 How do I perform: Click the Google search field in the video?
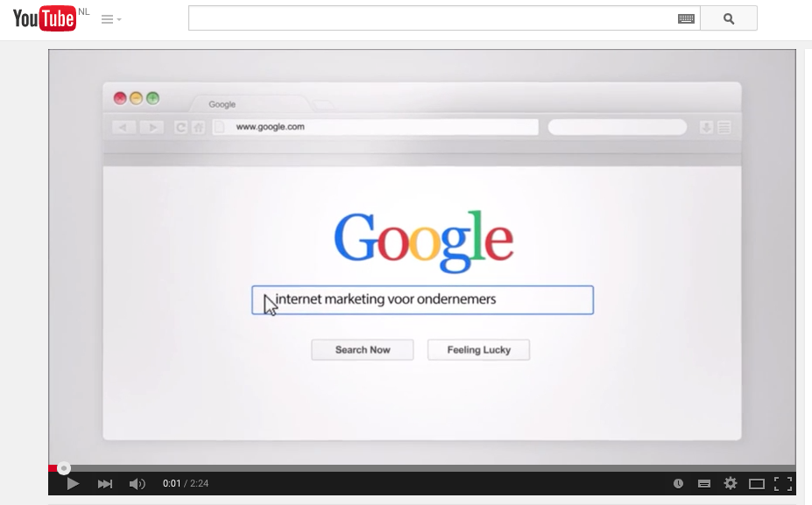422,300
